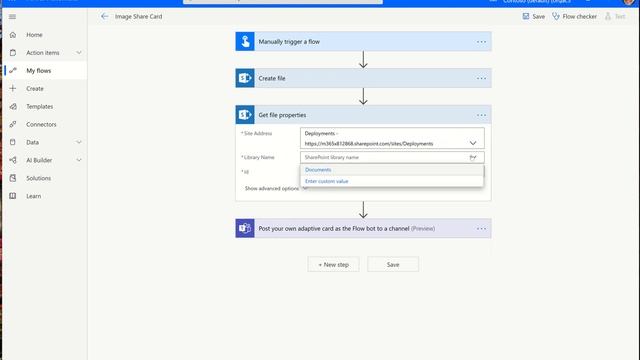Click the Test button in the top toolbar

[615, 16]
